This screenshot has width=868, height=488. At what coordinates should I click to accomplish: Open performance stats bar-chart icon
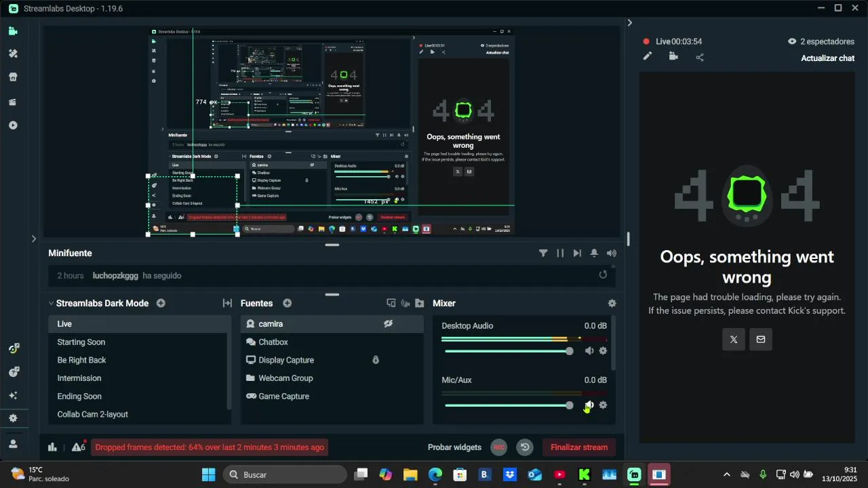point(52,447)
